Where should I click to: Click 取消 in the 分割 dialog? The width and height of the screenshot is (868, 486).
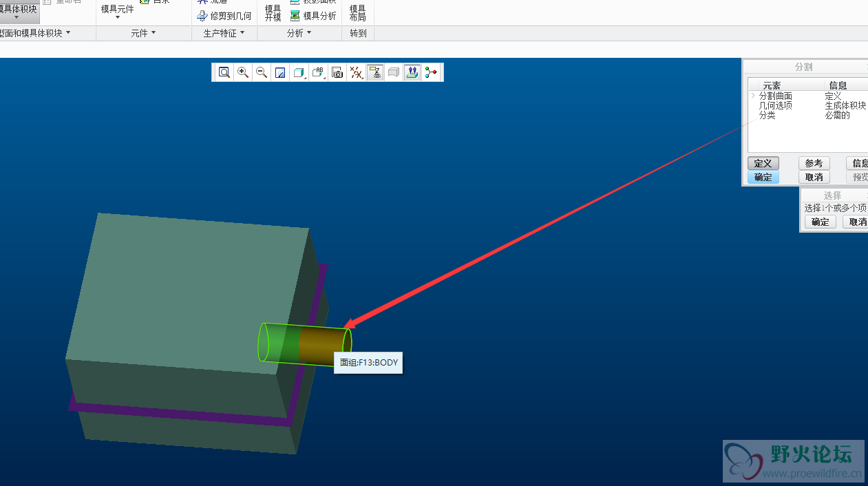pos(814,177)
